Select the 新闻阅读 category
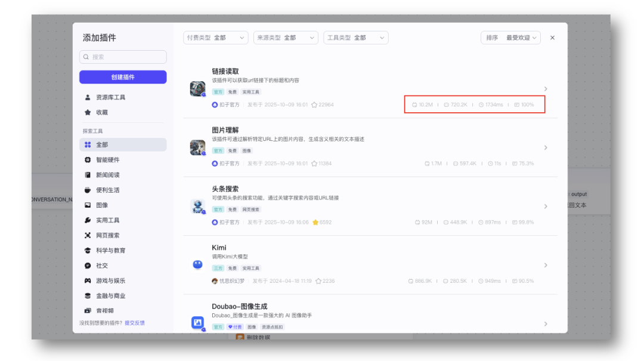 click(x=123, y=175)
